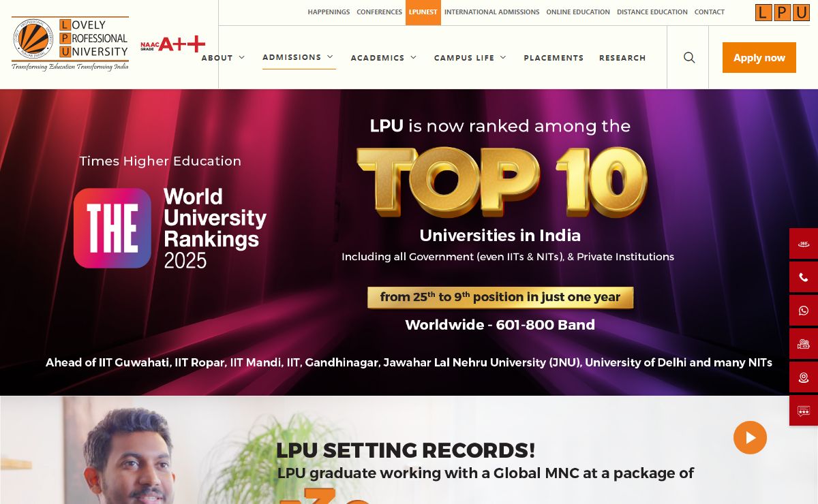Open the search magnifier icon
The height and width of the screenshot is (504, 818).
click(x=689, y=58)
